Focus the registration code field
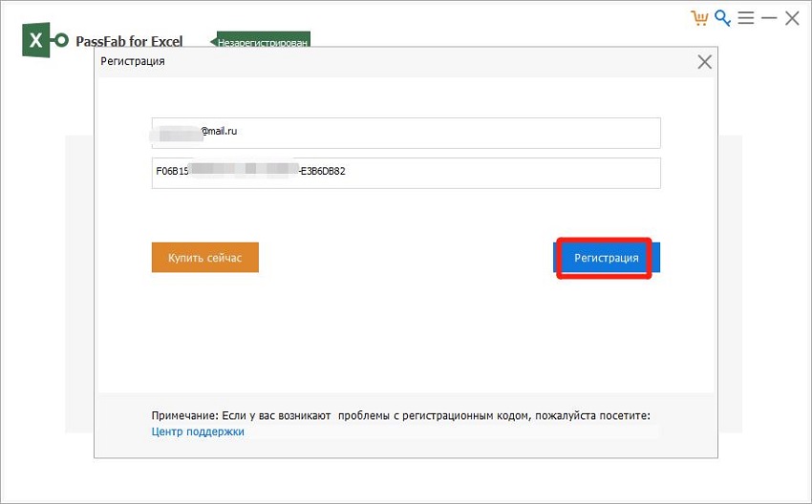This screenshot has width=812, height=504. pos(406,173)
